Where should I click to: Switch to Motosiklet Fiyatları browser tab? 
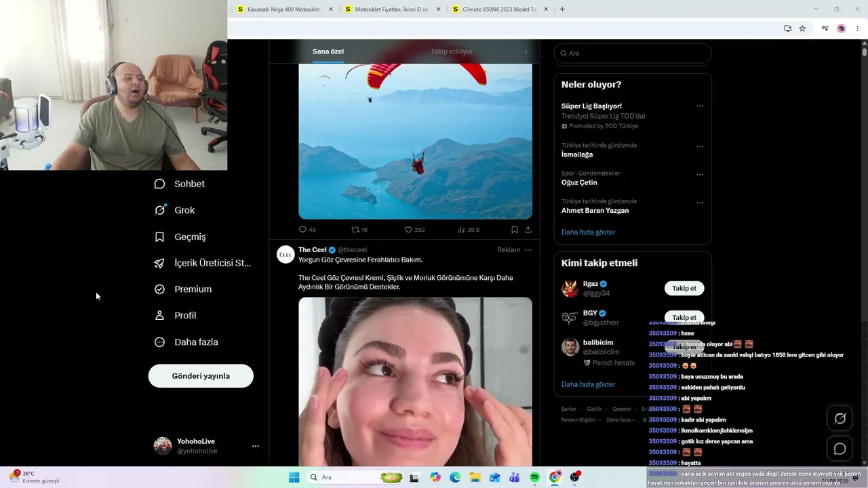click(x=392, y=9)
